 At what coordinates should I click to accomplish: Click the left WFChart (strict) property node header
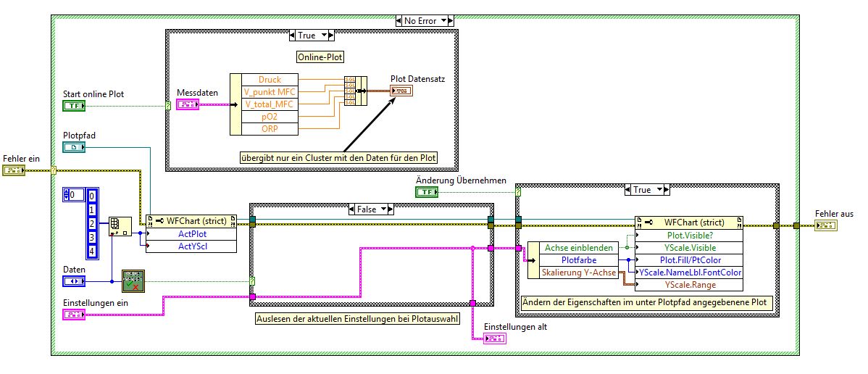click(x=191, y=221)
